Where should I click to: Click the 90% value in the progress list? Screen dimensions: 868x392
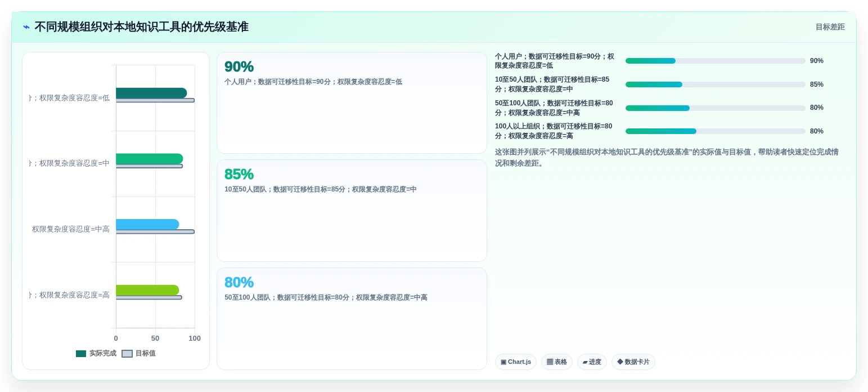point(817,61)
